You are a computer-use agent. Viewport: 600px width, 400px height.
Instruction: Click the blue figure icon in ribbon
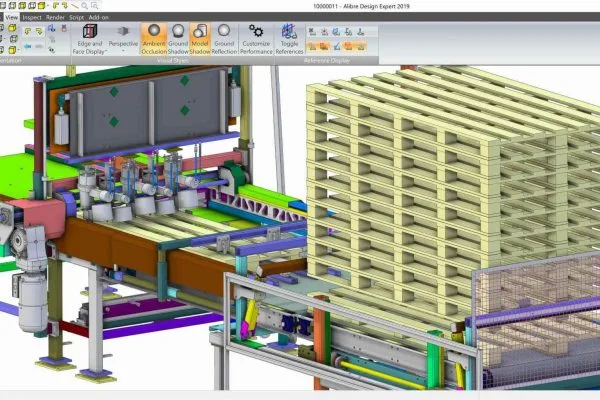(x=51, y=28)
